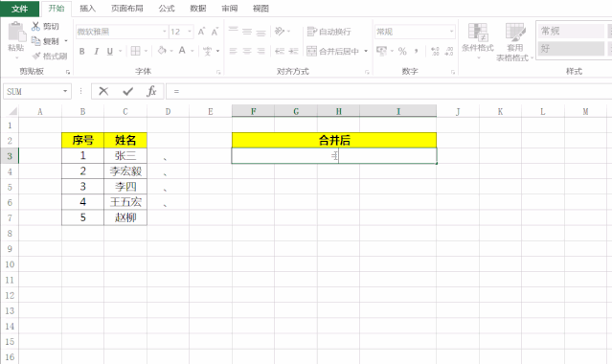Screen dimensions: 612x364
Task: Switch to the View (视图) tab
Action: pyautogui.click(x=261, y=9)
